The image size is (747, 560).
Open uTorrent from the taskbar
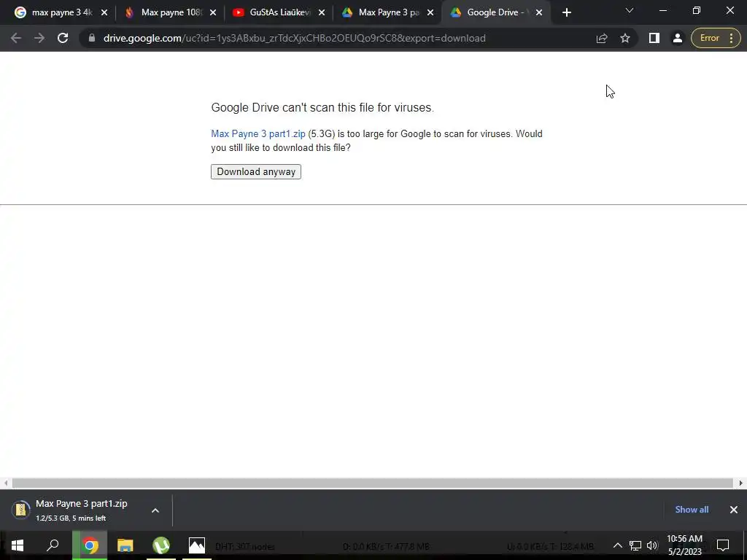coord(161,545)
